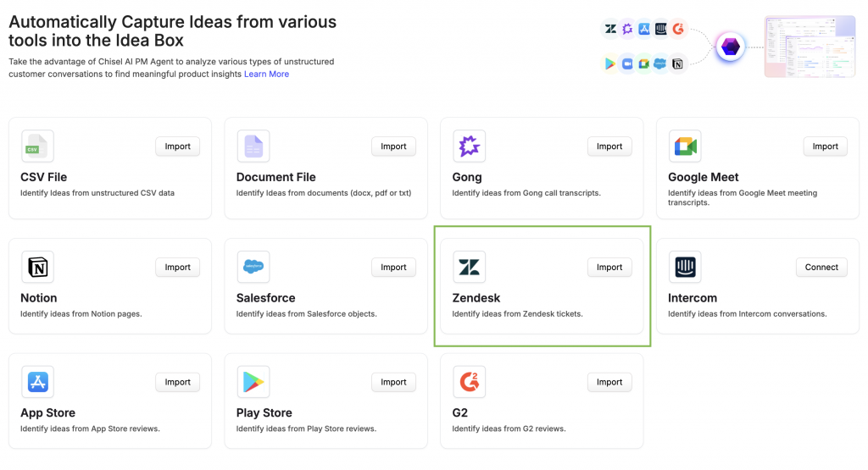
Task: Click the Google Meet camera icon
Action: pyautogui.click(x=685, y=147)
